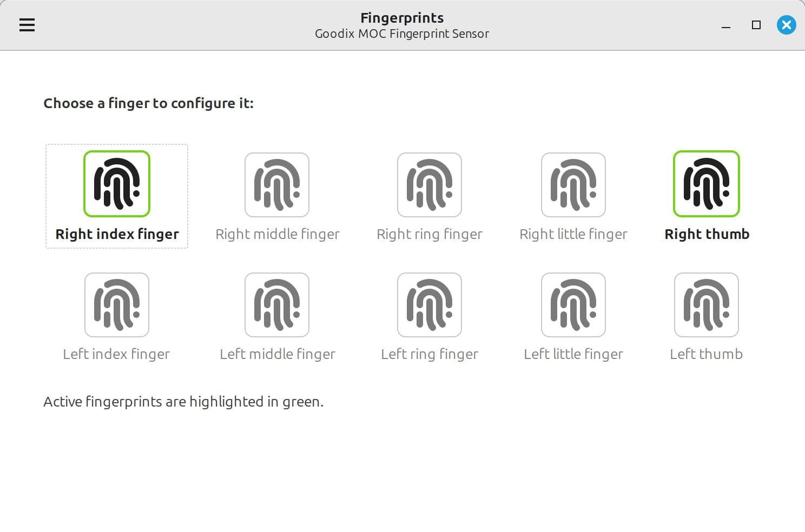
Task: Click the Right middle finger label
Action: point(277,234)
